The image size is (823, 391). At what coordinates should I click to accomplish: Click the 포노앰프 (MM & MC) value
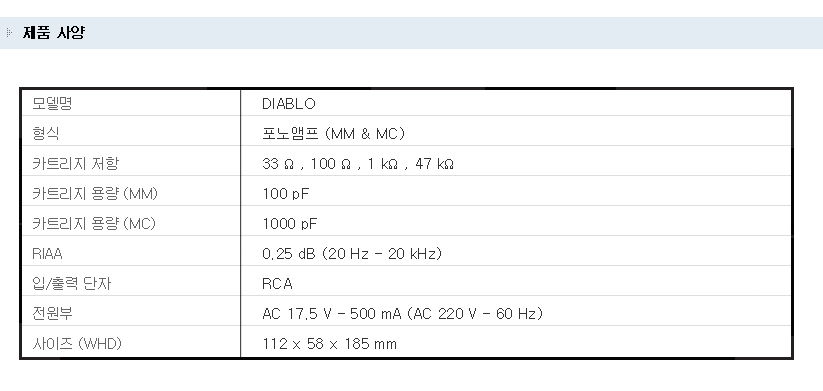334,134
